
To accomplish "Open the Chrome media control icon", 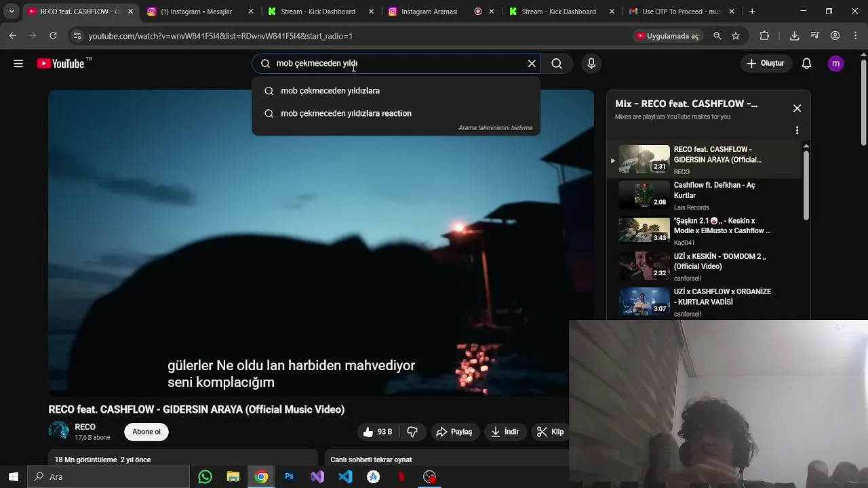I will [814, 36].
